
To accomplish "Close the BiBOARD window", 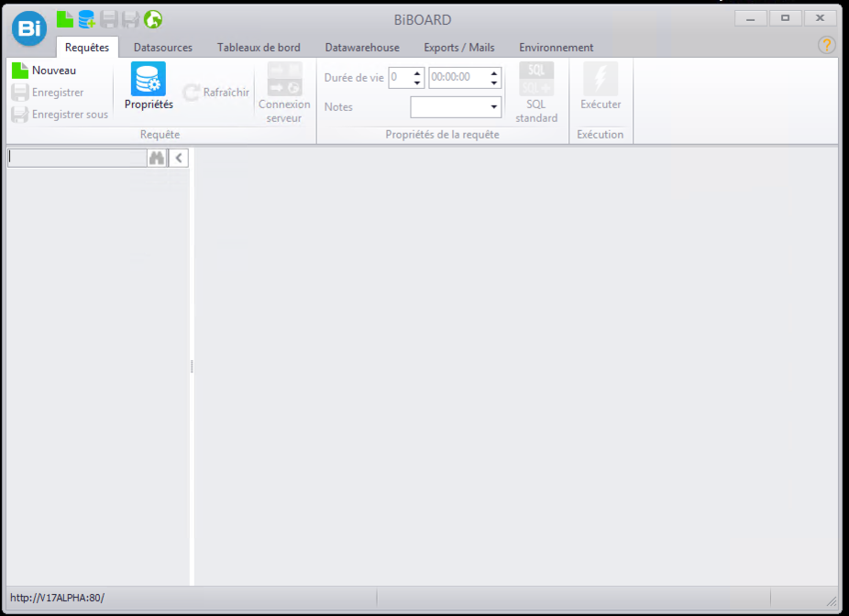I will (x=821, y=19).
